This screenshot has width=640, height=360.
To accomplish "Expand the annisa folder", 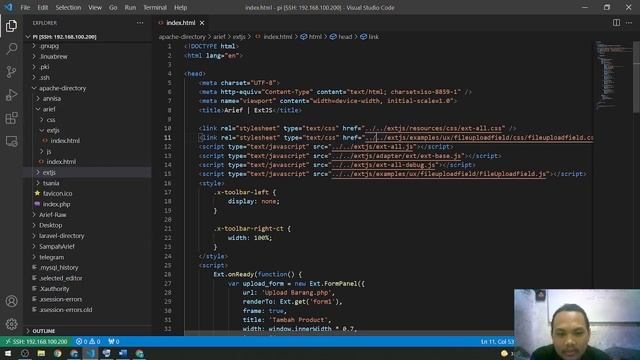I will click(x=52, y=98).
